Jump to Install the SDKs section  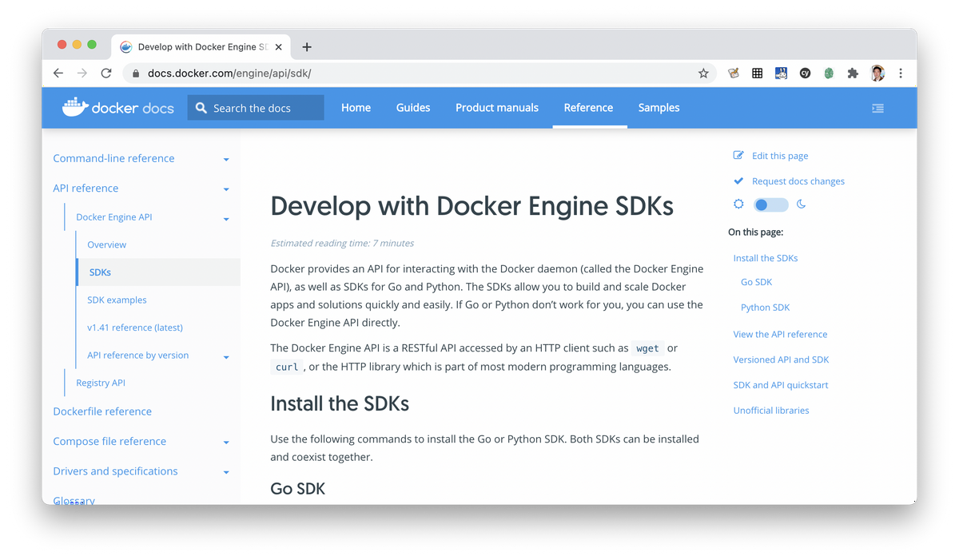[766, 258]
